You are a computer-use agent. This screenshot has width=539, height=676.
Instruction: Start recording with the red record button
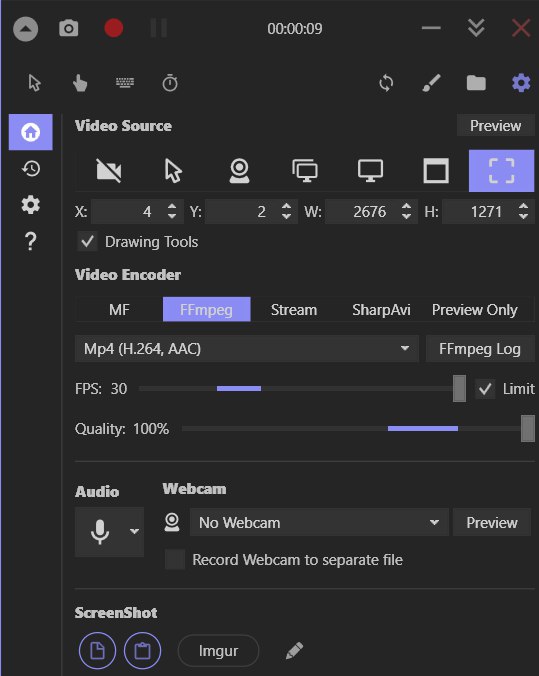click(x=114, y=28)
